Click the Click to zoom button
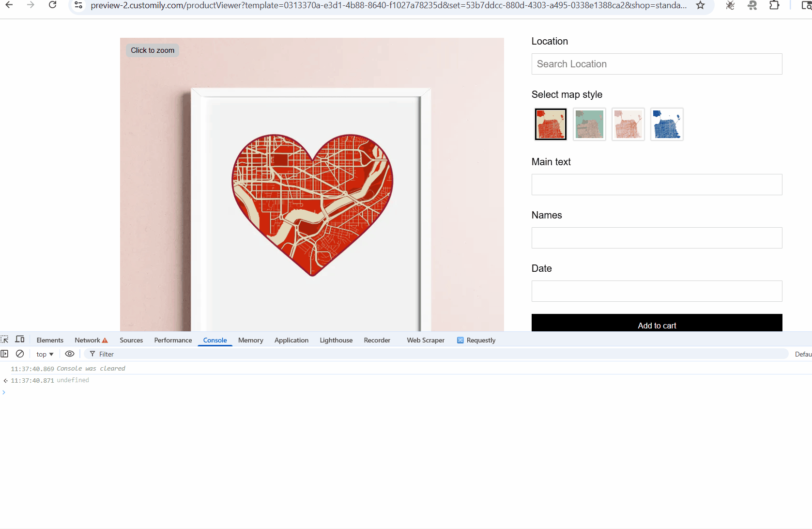812x529 pixels. (x=153, y=50)
